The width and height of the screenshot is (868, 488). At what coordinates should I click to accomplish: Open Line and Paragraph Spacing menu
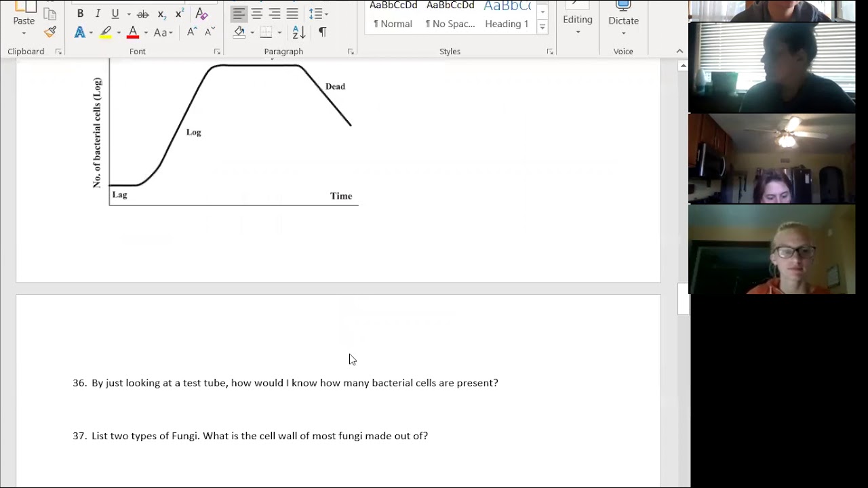click(318, 14)
